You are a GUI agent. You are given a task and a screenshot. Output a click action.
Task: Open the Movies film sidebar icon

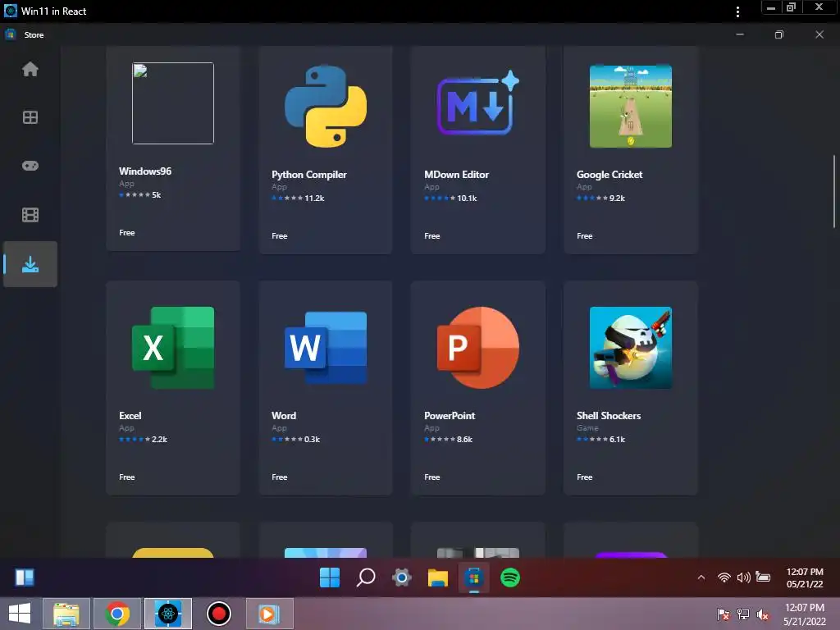pos(30,215)
